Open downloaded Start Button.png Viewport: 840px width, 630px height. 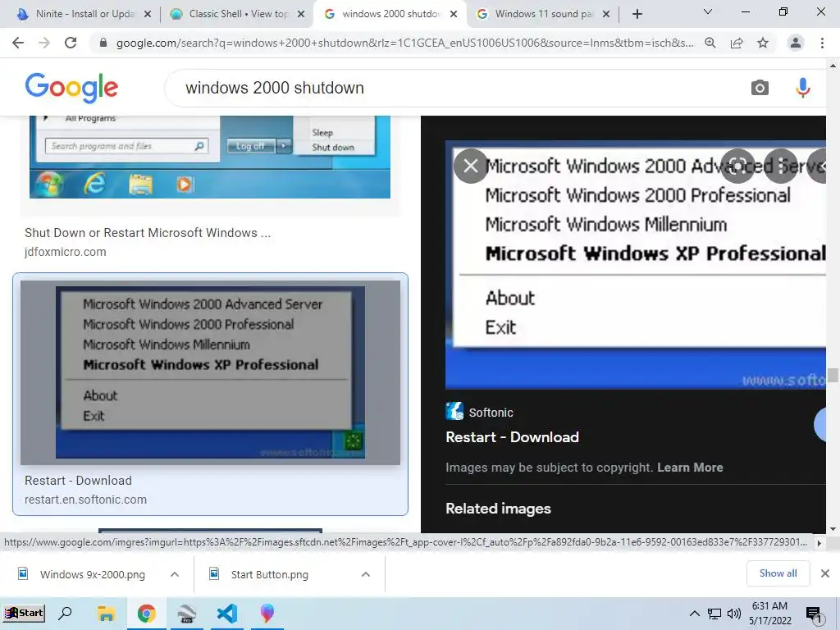coord(269,574)
